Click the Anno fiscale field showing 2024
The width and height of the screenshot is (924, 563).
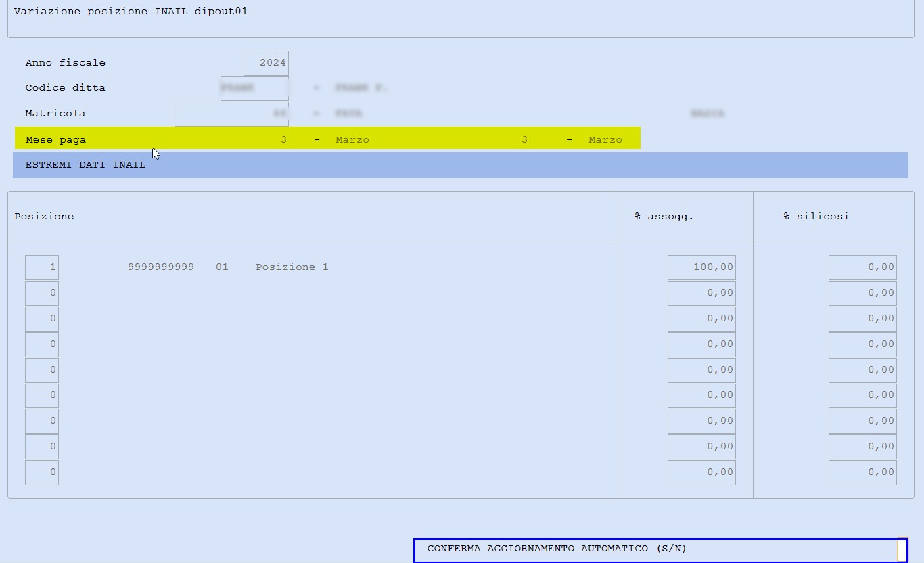266,63
